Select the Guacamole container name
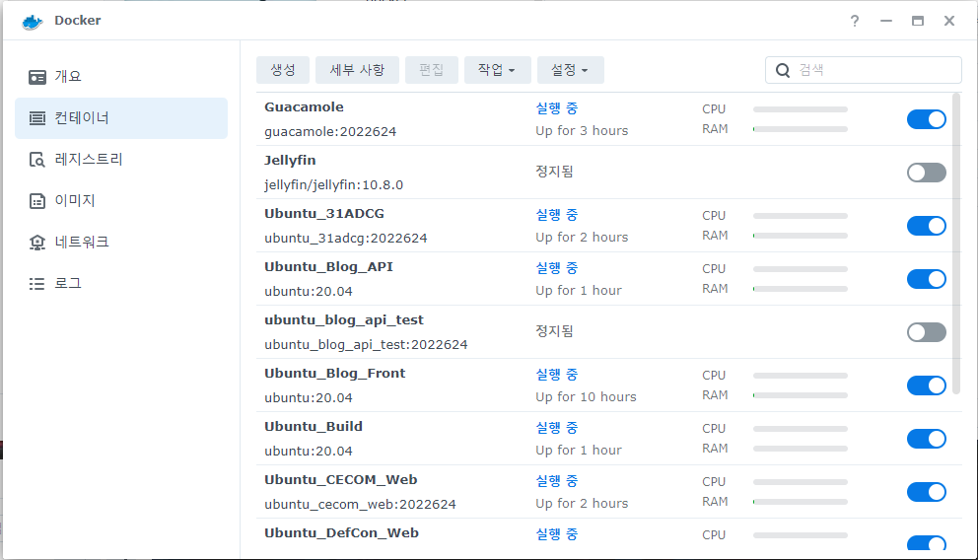The height and width of the screenshot is (560, 978). pyautogui.click(x=304, y=107)
